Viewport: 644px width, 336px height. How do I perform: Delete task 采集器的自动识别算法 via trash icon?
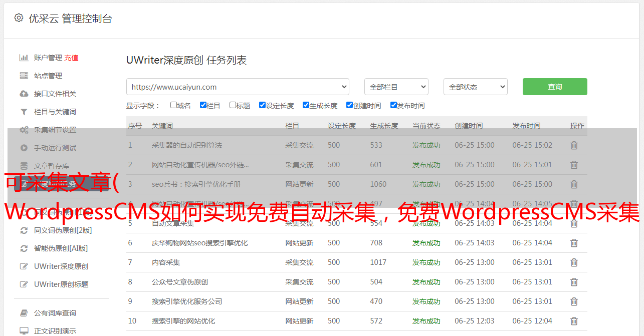pos(574,145)
